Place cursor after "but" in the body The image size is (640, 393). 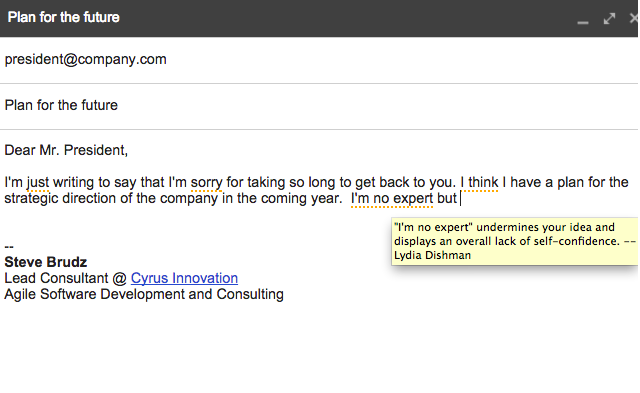click(x=459, y=198)
